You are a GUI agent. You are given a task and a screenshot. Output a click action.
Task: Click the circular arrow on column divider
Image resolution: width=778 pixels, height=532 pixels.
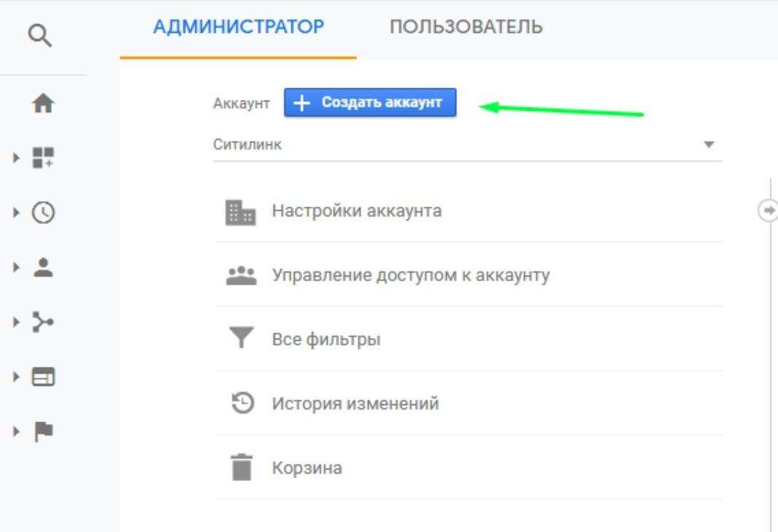(769, 210)
